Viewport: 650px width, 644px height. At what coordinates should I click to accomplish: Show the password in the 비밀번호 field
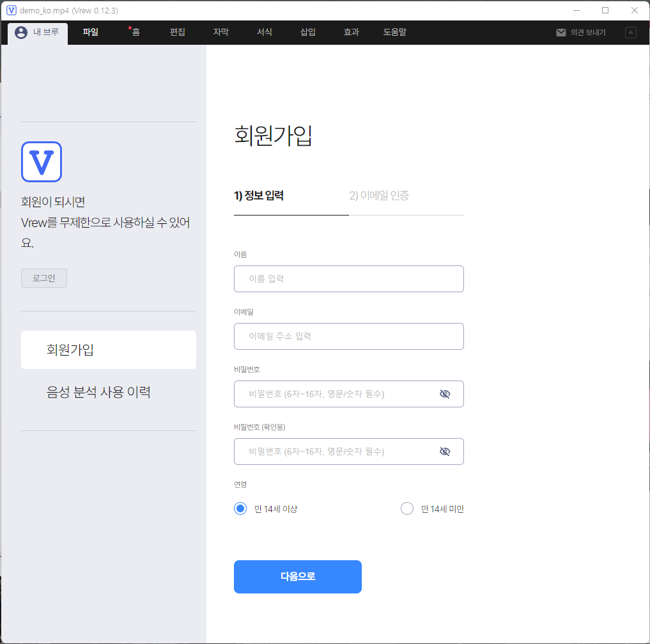(444, 394)
